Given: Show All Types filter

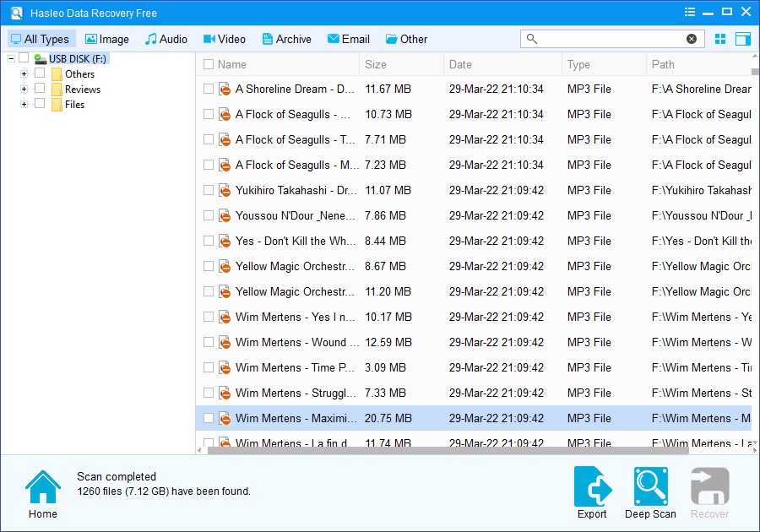Looking at the screenshot, I should (41, 39).
